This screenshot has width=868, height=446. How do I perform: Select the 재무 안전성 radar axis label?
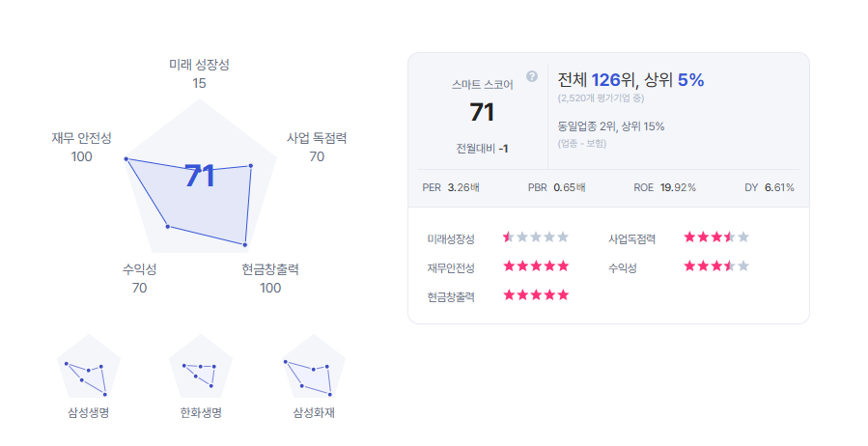[81, 138]
